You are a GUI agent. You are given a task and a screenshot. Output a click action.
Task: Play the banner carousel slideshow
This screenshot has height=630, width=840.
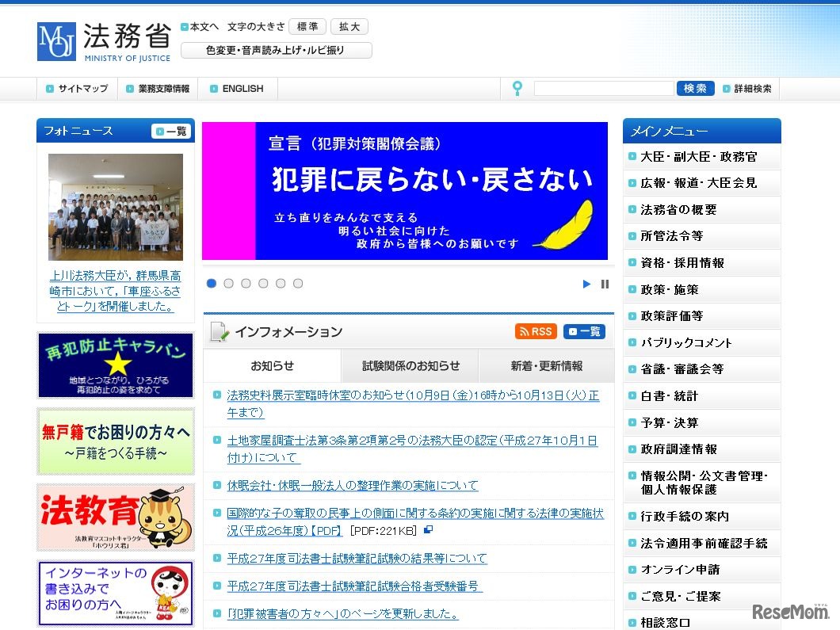click(x=586, y=283)
